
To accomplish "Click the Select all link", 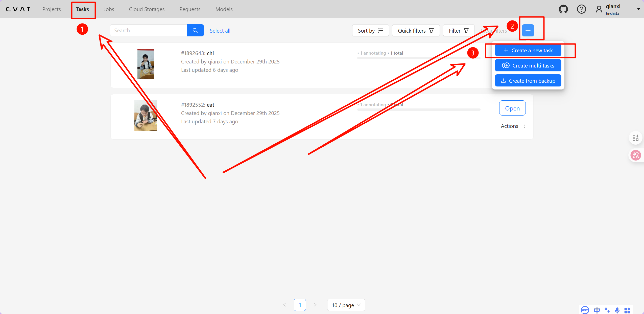I will (220, 31).
